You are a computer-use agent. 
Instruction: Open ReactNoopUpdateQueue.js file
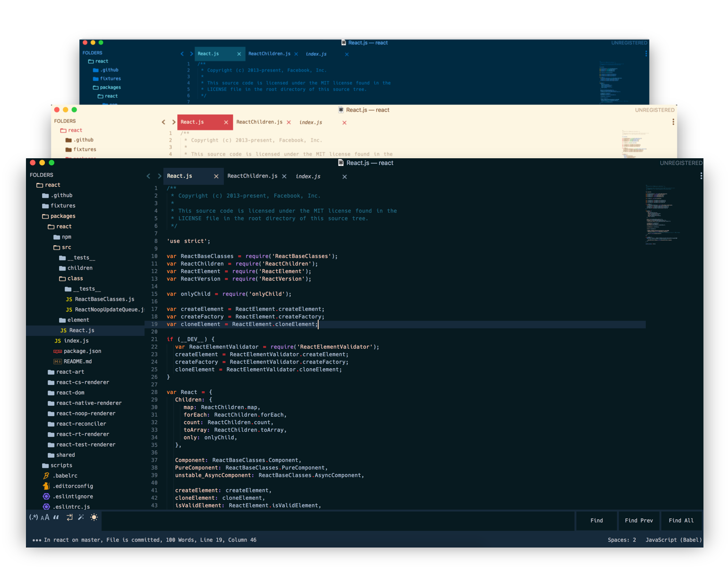[x=105, y=310]
